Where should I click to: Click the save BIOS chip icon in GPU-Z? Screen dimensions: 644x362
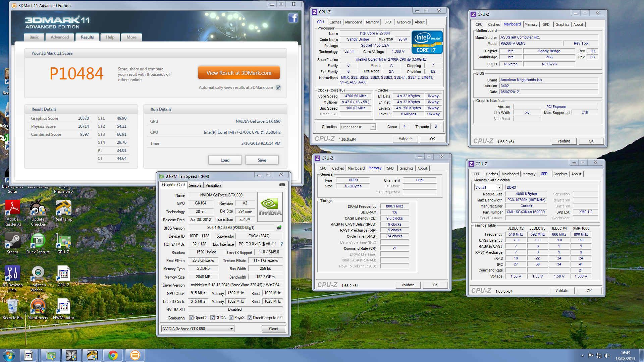tap(279, 228)
